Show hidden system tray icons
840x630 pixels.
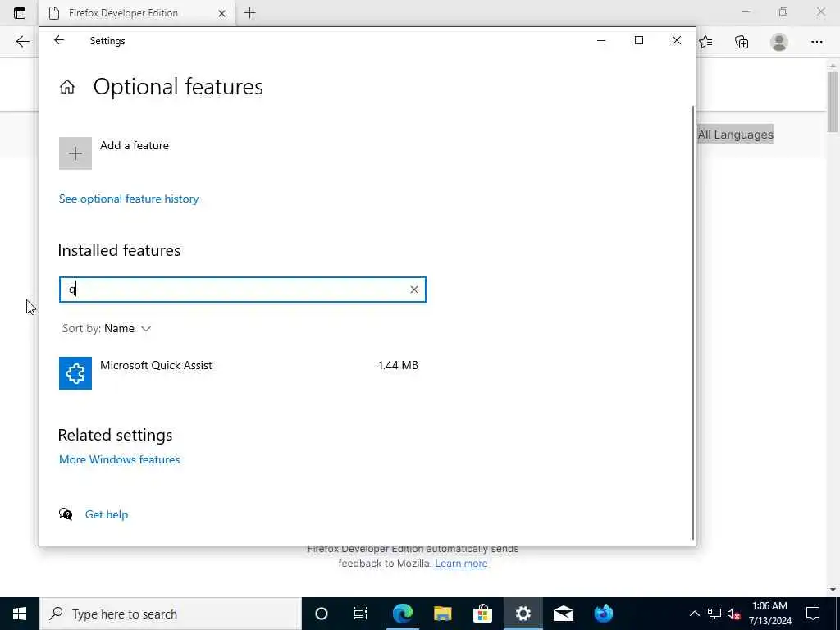click(x=694, y=614)
